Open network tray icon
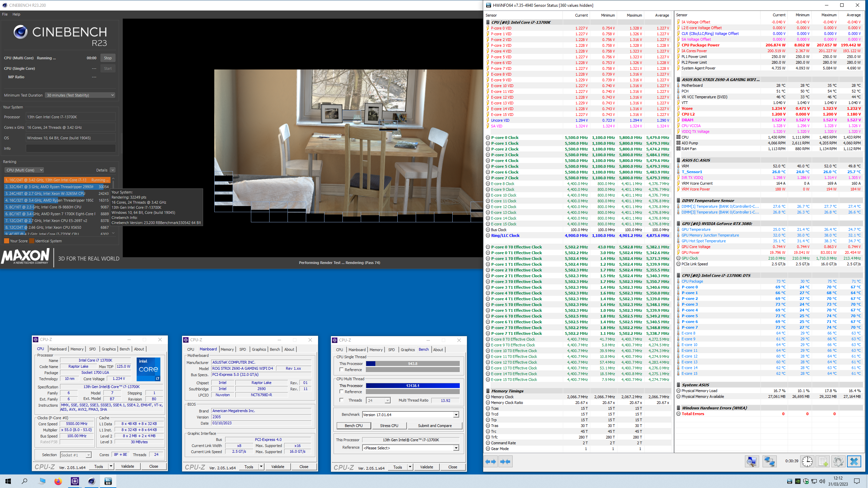 (x=814, y=481)
